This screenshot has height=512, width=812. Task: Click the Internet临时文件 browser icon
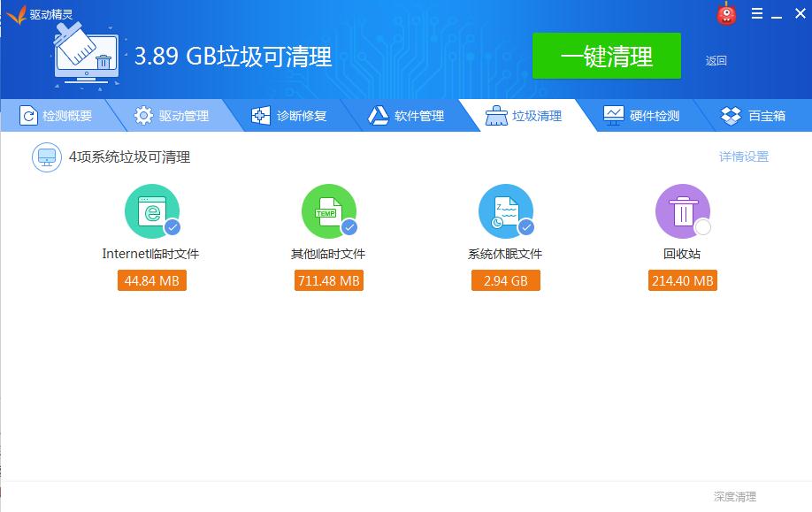[x=152, y=211]
